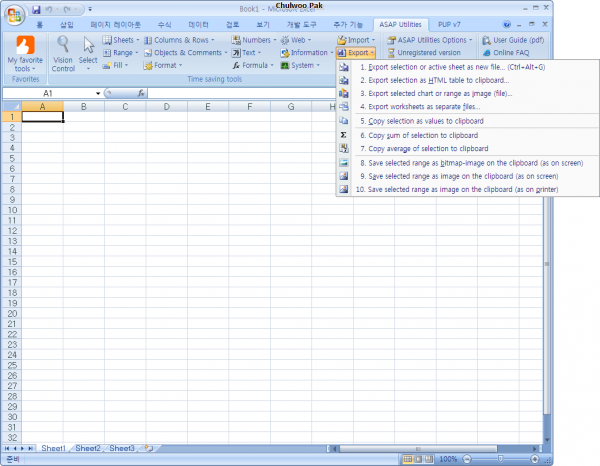
Task: Open the Import dropdown
Action: (356, 40)
